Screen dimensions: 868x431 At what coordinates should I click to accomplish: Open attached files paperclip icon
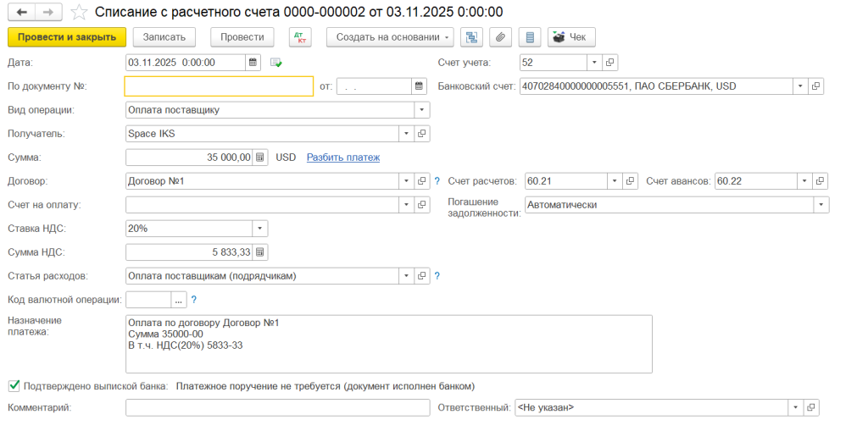pos(500,37)
